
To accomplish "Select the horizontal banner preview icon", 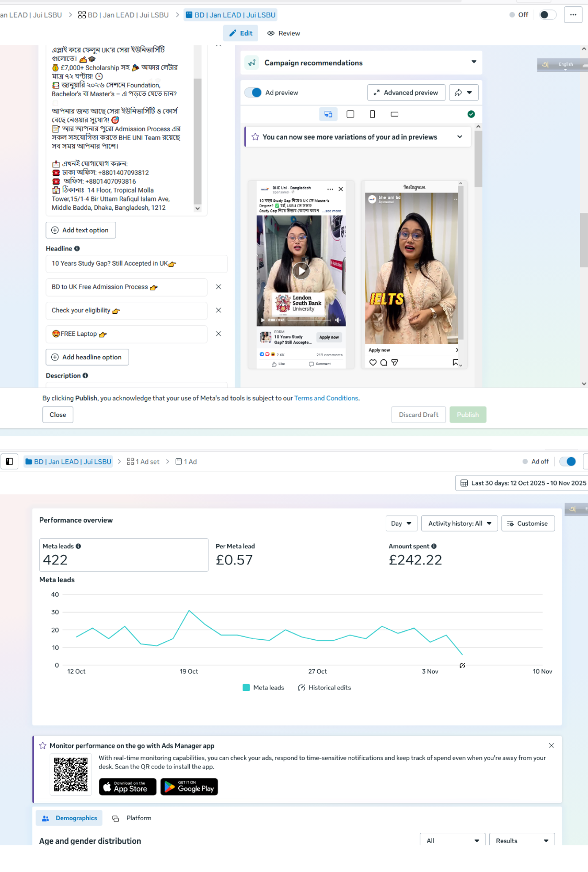I will point(395,114).
